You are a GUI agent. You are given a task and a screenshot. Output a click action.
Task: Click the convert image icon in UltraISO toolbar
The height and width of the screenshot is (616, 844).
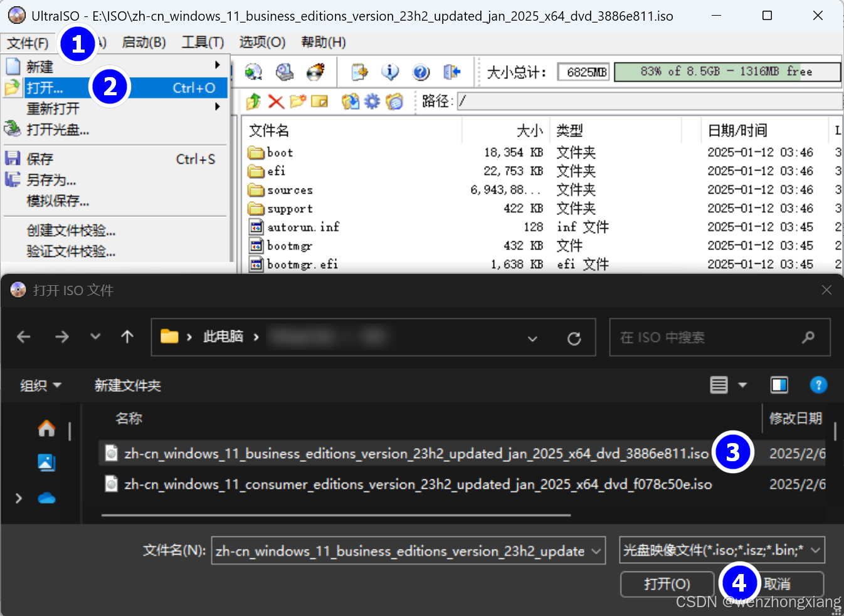253,73
